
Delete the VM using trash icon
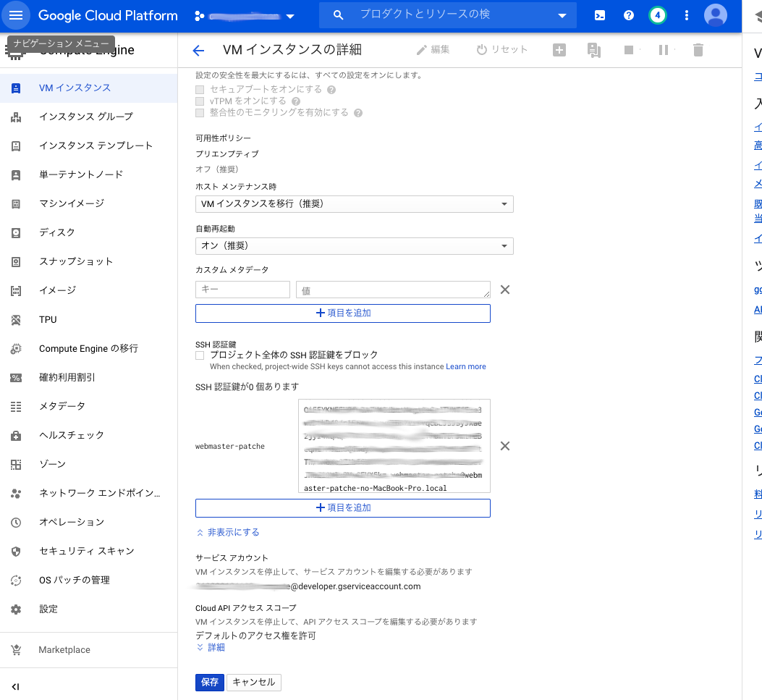point(697,50)
